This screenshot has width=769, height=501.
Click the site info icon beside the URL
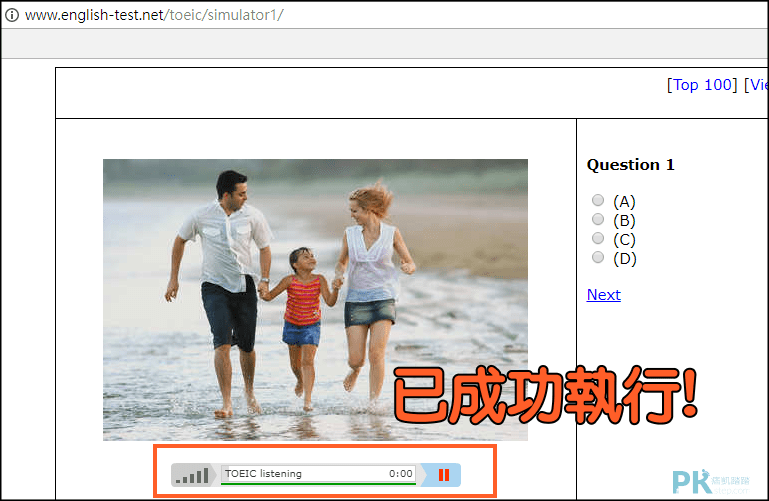[x=12, y=15]
